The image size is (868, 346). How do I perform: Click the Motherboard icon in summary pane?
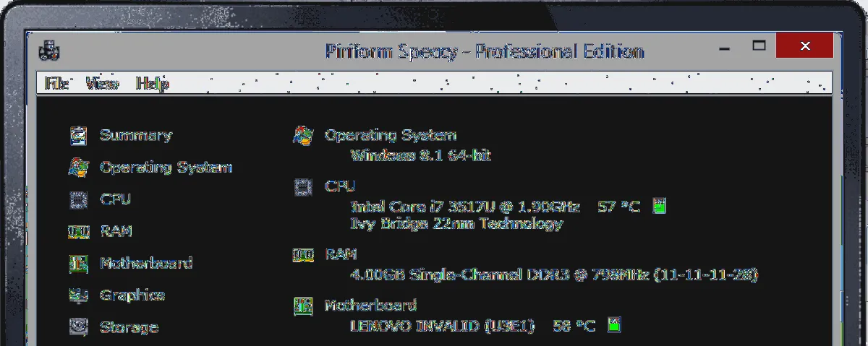pyautogui.click(x=303, y=306)
